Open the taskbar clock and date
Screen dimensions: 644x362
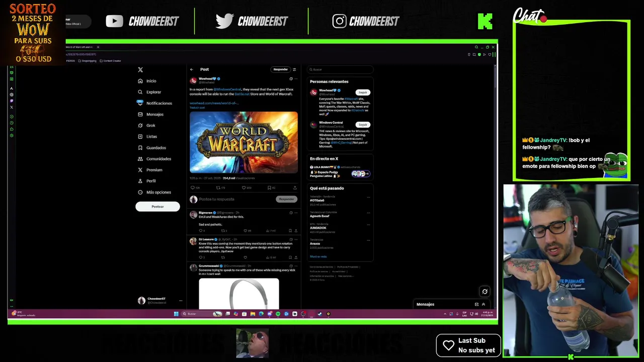point(488,314)
